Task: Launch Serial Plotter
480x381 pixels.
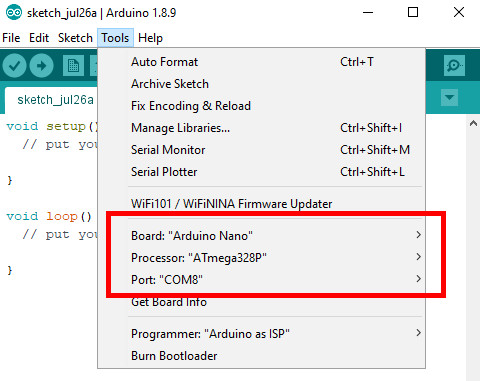Action: 261,172
